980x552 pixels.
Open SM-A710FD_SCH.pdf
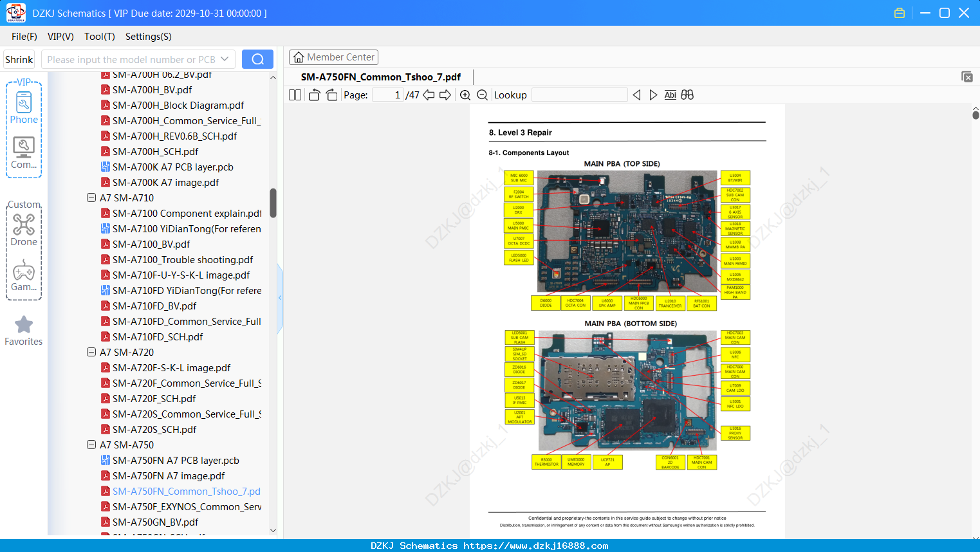click(x=158, y=336)
